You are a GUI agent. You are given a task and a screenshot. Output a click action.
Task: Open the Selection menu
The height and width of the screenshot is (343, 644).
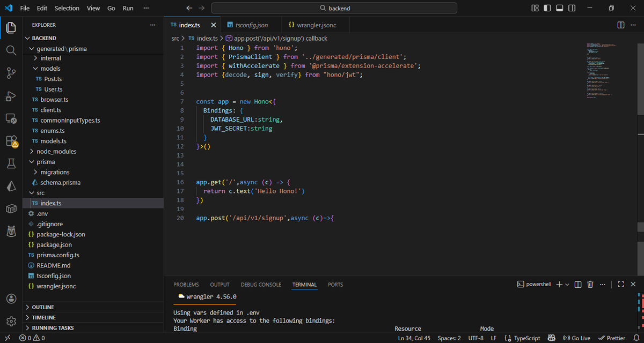click(67, 8)
